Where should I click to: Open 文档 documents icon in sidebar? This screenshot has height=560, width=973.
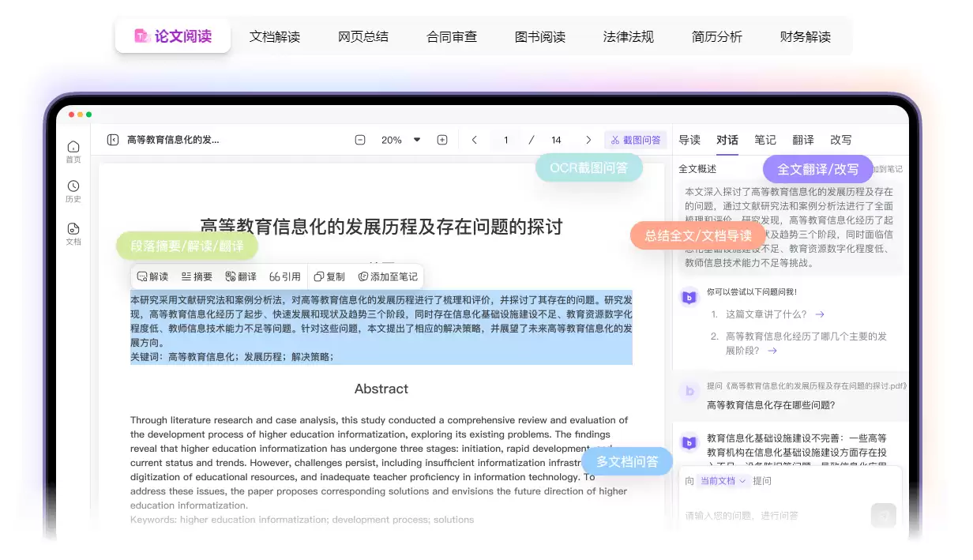click(73, 235)
